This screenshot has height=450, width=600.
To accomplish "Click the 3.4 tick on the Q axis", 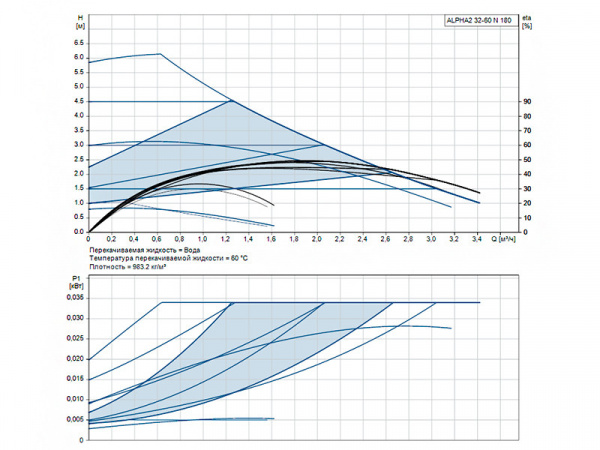I will point(478,240).
